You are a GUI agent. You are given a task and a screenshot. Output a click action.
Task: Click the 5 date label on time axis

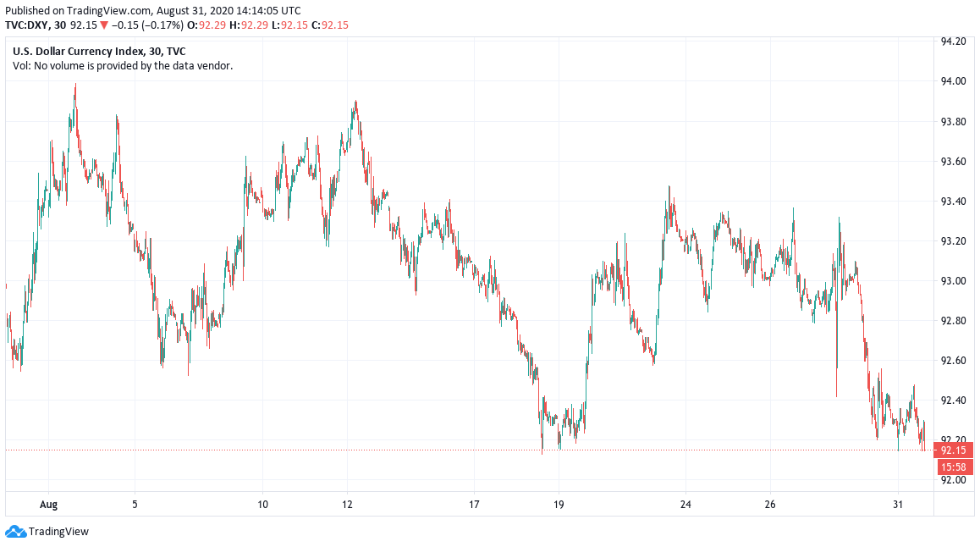(135, 505)
